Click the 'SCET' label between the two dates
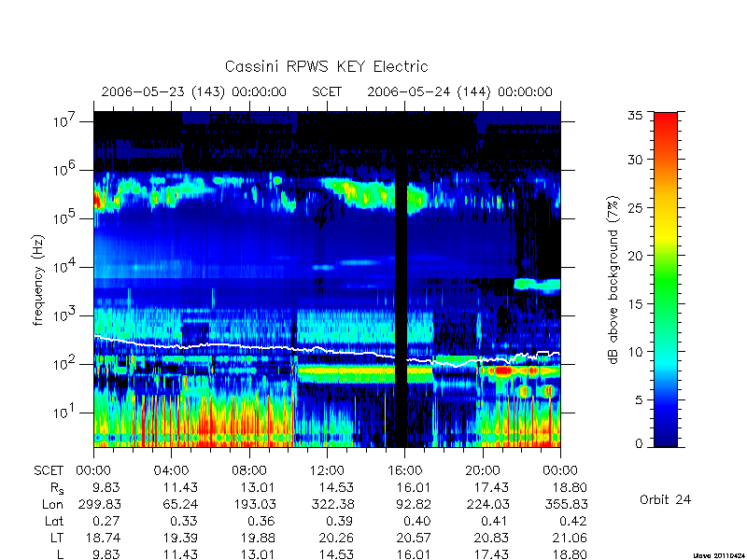Viewport: 747px width, 560px height. pos(327,91)
